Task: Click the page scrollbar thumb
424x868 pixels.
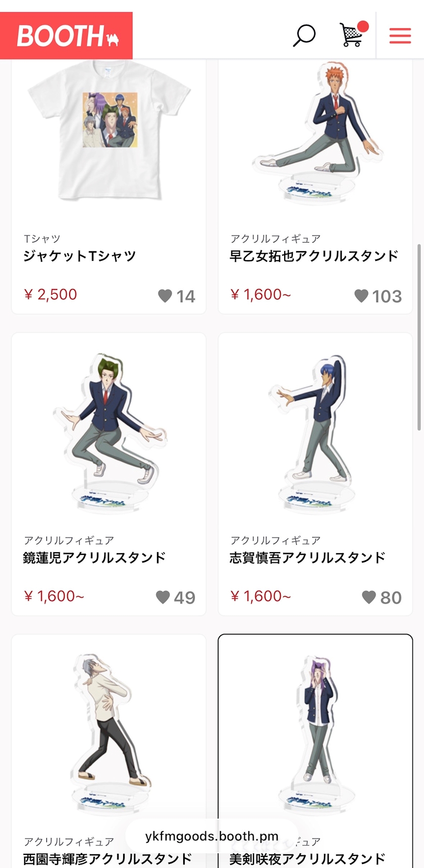Action: click(419, 337)
